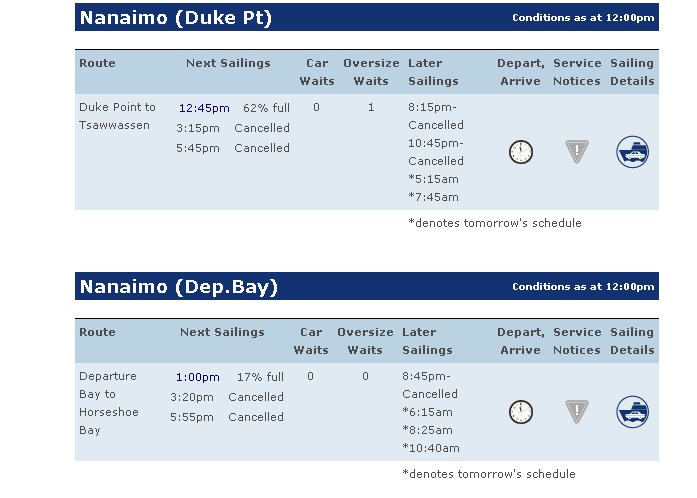The image size is (697, 498).
Task: Click the *10:40am later sailing entry
Action: (x=431, y=448)
